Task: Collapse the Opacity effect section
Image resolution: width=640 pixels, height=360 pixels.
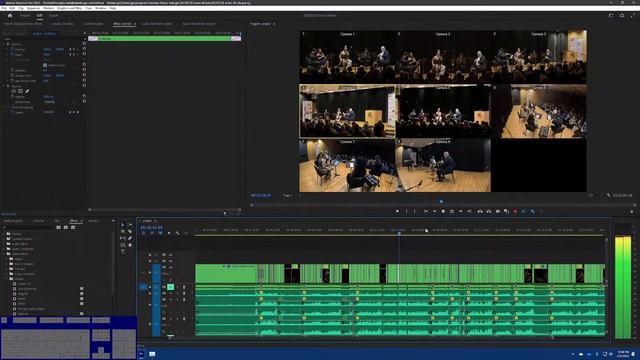Action: [4, 86]
